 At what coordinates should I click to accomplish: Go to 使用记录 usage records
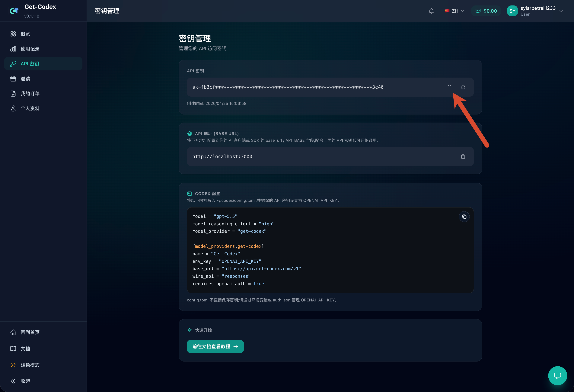point(43,49)
